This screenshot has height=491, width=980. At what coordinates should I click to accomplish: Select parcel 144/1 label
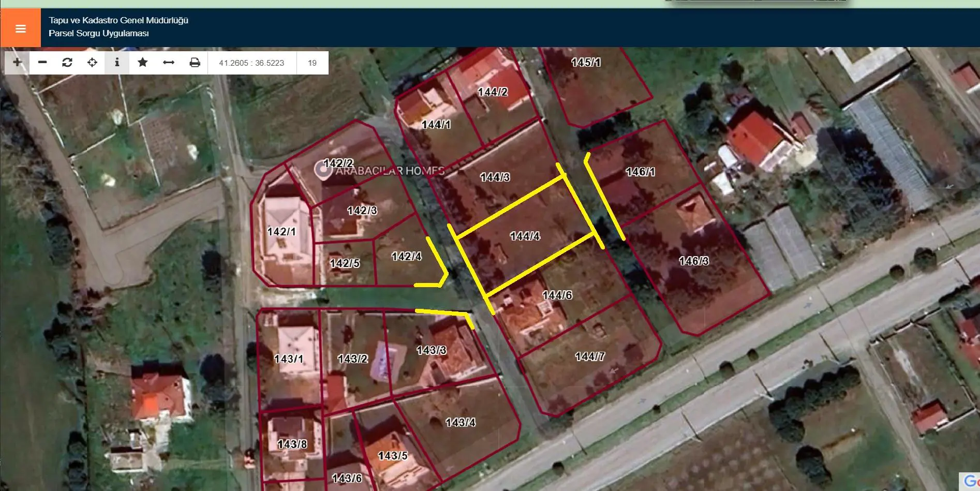436,125
